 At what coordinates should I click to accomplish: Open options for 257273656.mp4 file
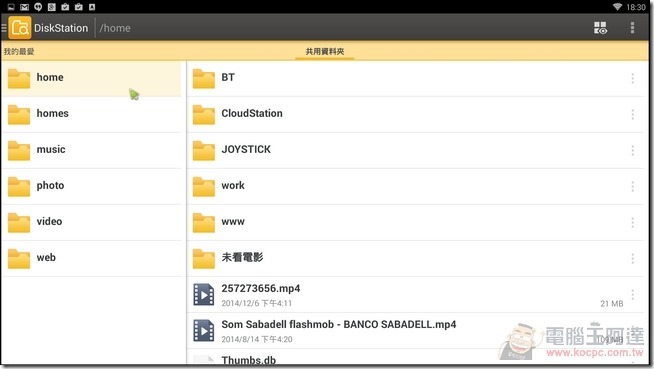pyautogui.click(x=632, y=294)
